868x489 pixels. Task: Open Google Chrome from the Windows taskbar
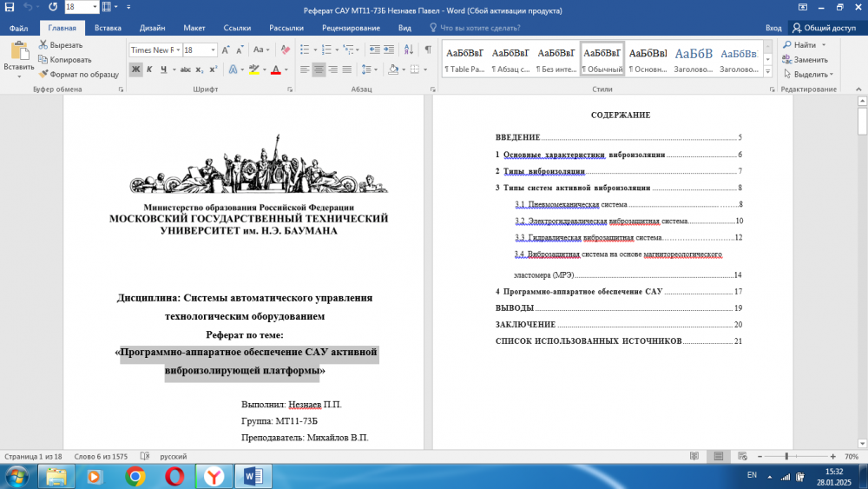(x=135, y=476)
